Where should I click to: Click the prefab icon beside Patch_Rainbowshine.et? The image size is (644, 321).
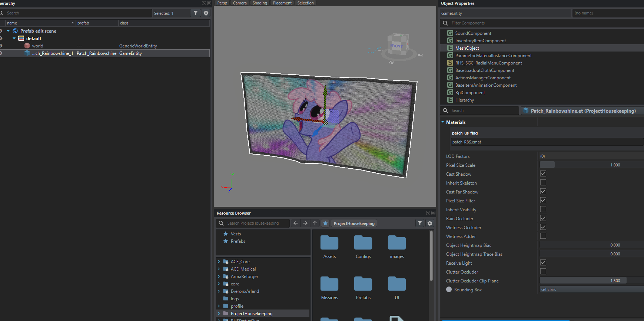(526, 110)
